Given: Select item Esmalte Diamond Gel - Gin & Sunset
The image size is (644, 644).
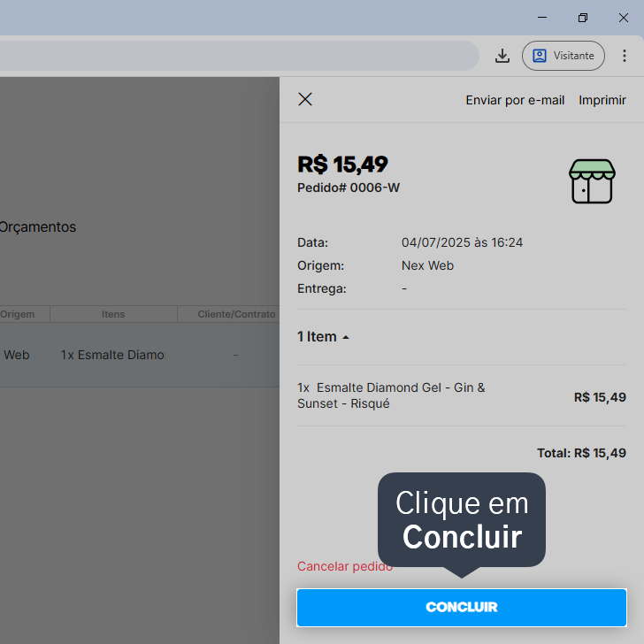Looking at the screenshot, I should [391, 395].
